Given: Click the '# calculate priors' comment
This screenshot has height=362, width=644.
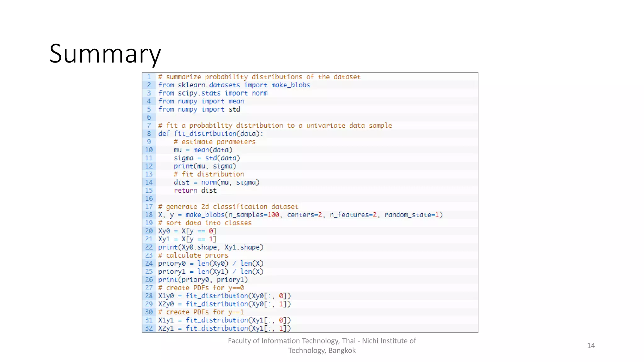Looking at the screenshot, I should (193, 255).
